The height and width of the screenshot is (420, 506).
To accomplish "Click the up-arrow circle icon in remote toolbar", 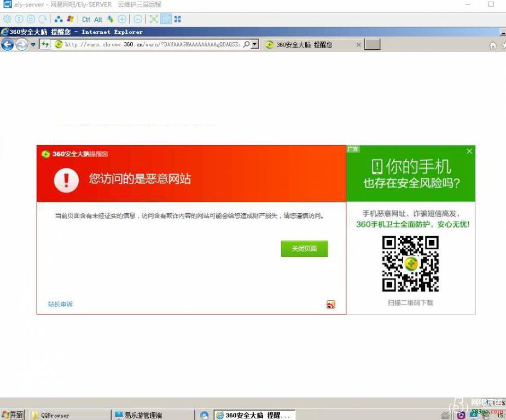I will coord(19,19).
